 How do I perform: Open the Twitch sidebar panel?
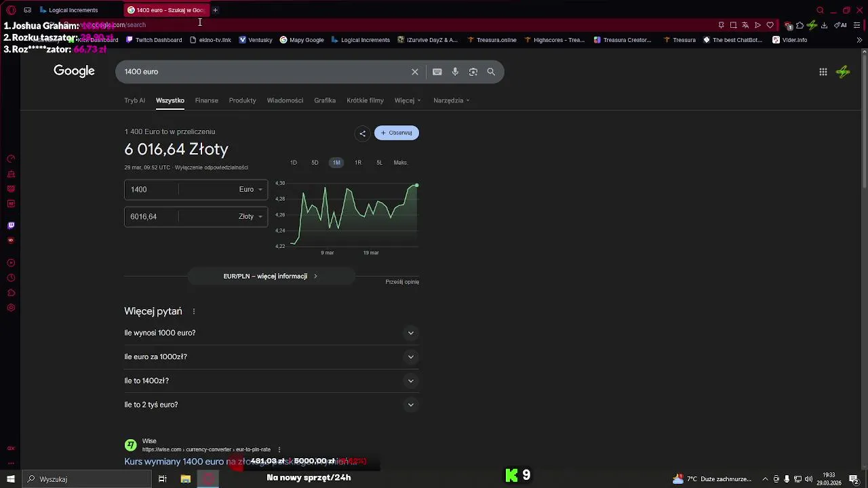pos(11,226)
